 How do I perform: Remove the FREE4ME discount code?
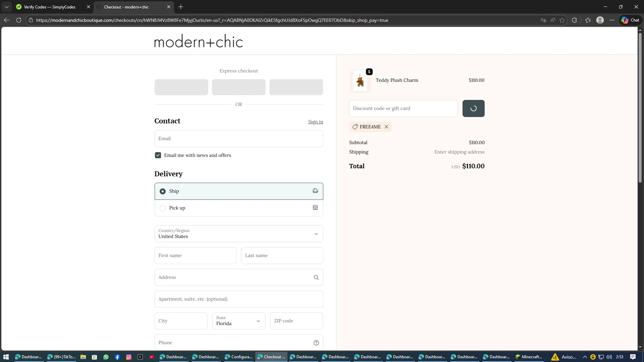click(386, 127)
